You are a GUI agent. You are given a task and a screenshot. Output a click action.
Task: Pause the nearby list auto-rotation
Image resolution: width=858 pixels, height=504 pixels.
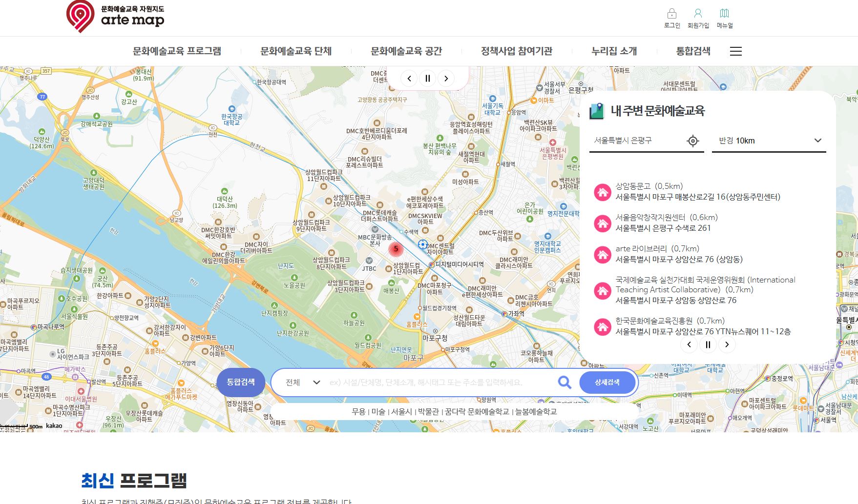pos(708,345)
